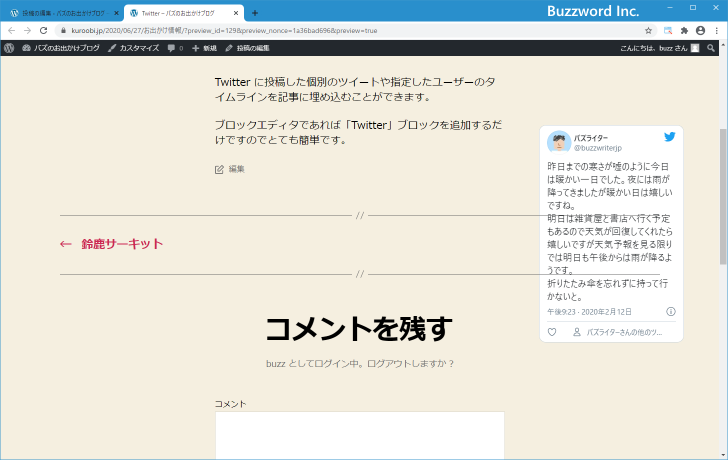Click extension icon next to bookmark star
This screenshot has height=460, width=728.
[668, 31]
